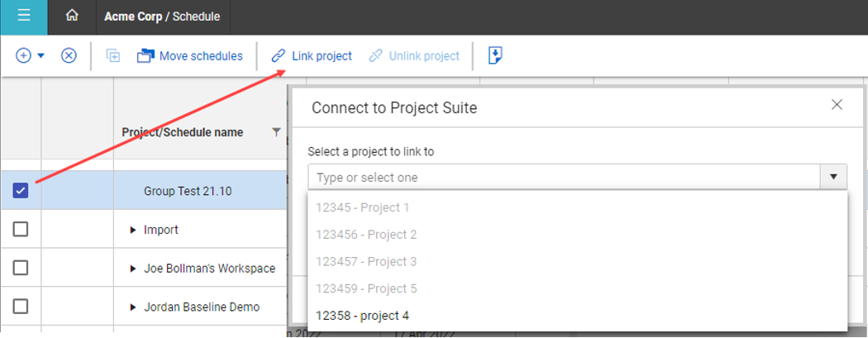Select '12345 - Project 1' option
Screen dimensions: 868x338
tap(362, 207)
